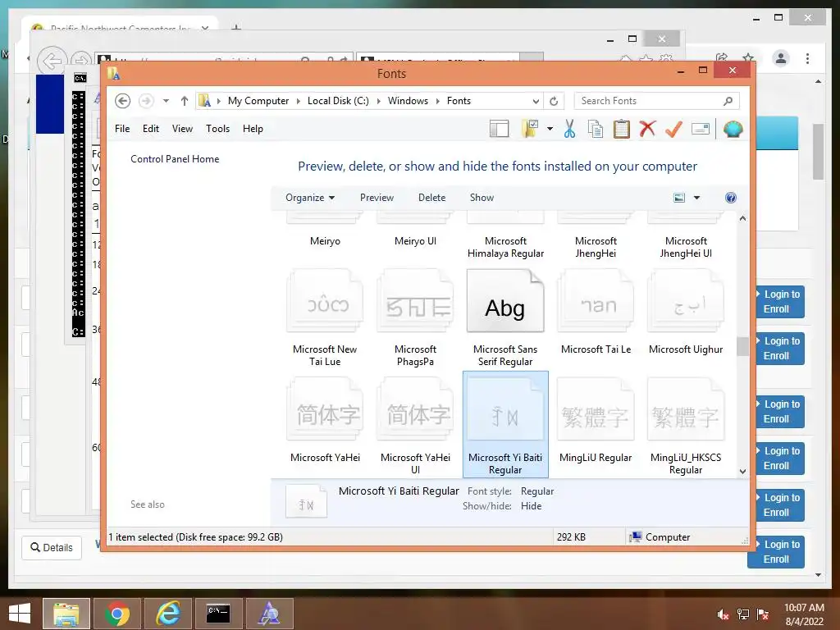Click the Copy toolbar icon
This screenshot has height=630, width=840.
pyautogui.click(x=596, y=129)
